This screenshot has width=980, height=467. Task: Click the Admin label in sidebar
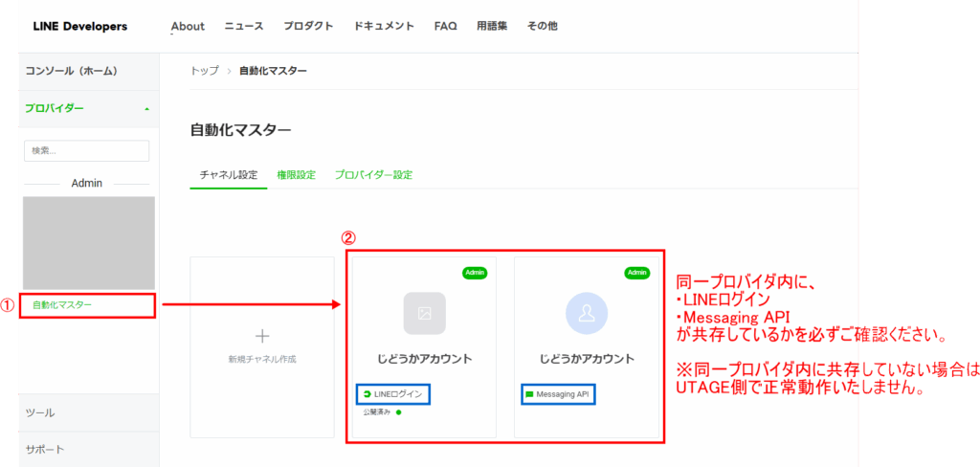tap(87, 183)
